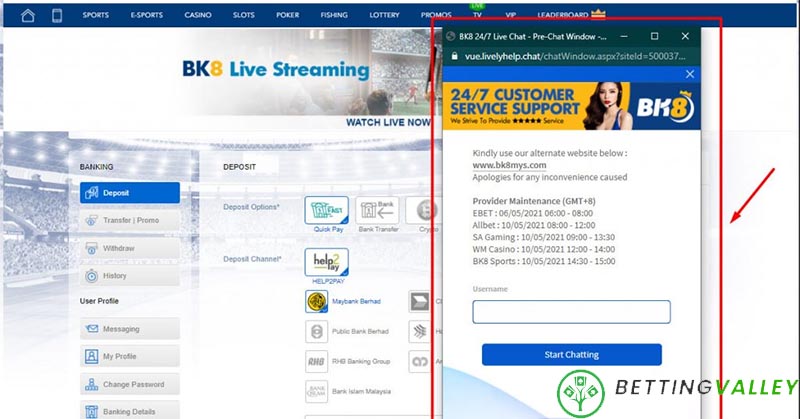Click the lock icon in chat address bar

coord(454,56)
